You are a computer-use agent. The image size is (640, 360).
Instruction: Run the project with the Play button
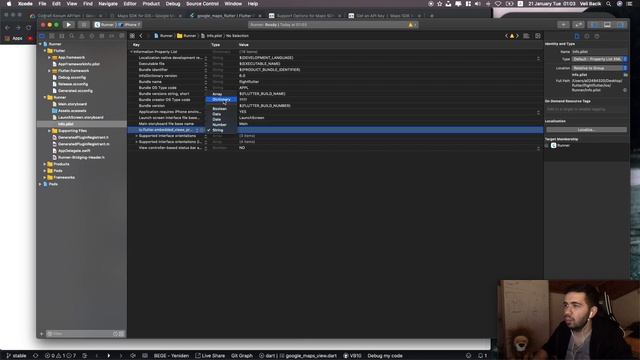[x=69, y=24]
